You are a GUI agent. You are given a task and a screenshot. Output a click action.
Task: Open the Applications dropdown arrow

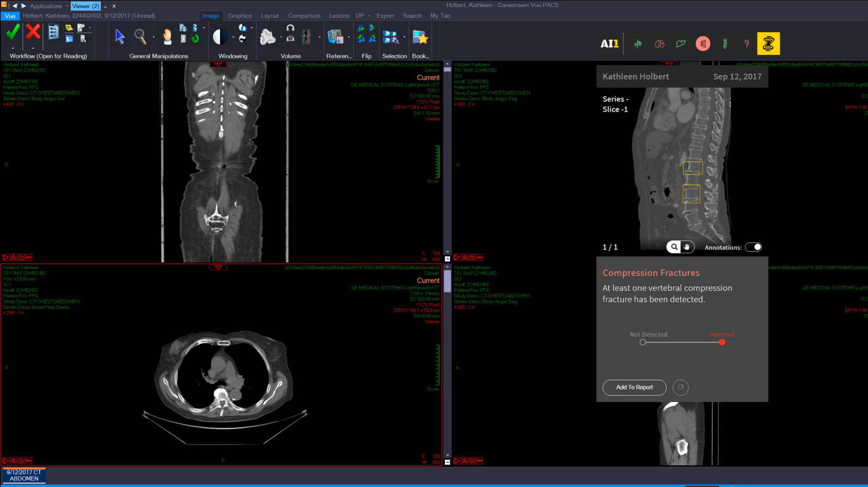(x=67, y=7)
